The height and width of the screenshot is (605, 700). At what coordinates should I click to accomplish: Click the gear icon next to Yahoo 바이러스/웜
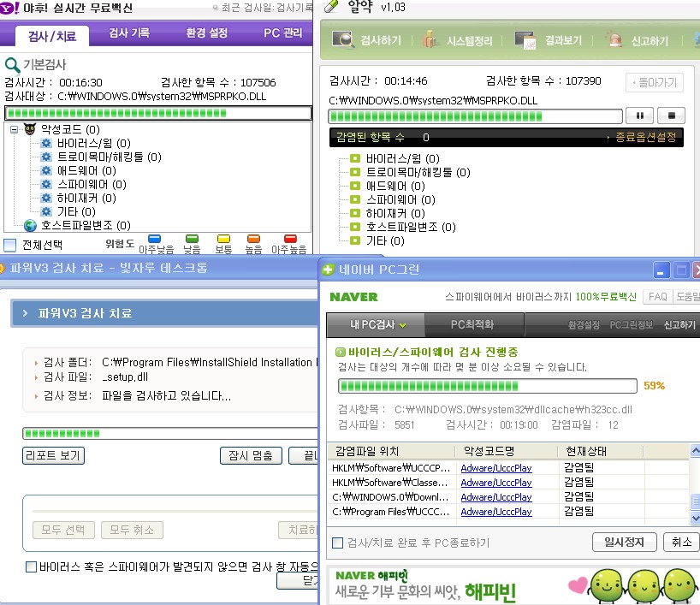point(46,143)
